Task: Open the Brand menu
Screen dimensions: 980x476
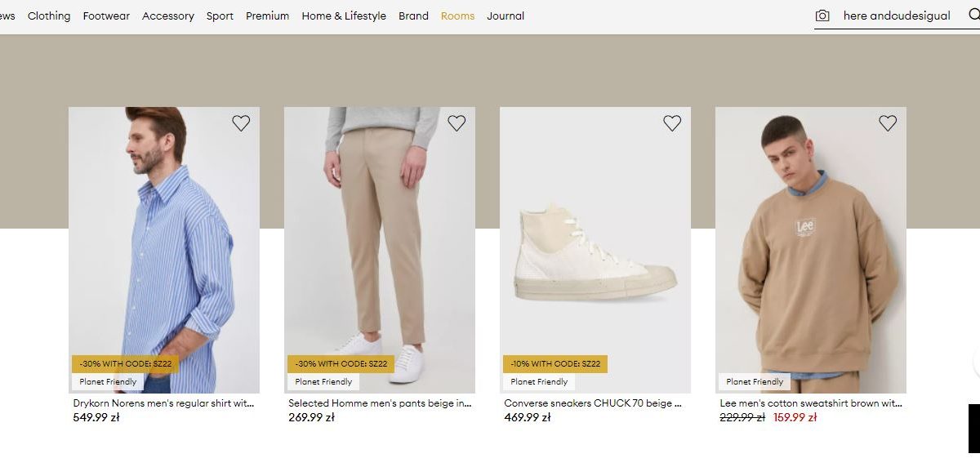Action: point(413,16)
